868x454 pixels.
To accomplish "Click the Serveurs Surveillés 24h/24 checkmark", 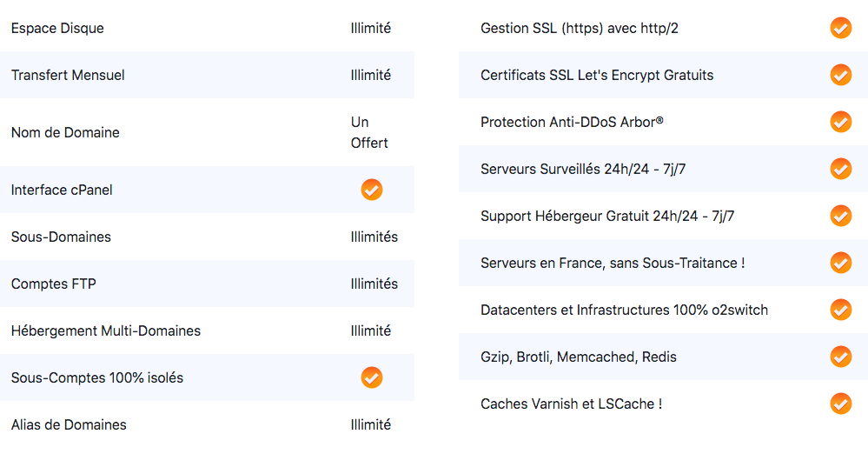I will (840, 169).
